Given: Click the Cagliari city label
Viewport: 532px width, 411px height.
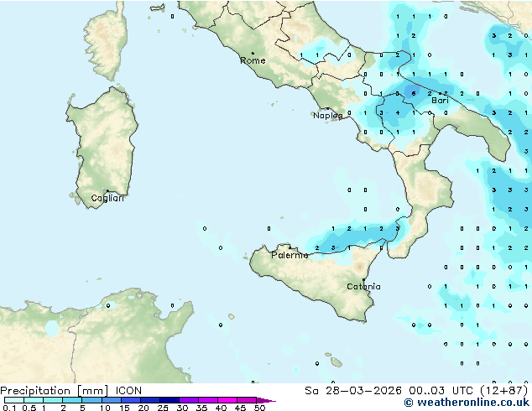Looking at the screenshot, I should click(x=107, y=198).
